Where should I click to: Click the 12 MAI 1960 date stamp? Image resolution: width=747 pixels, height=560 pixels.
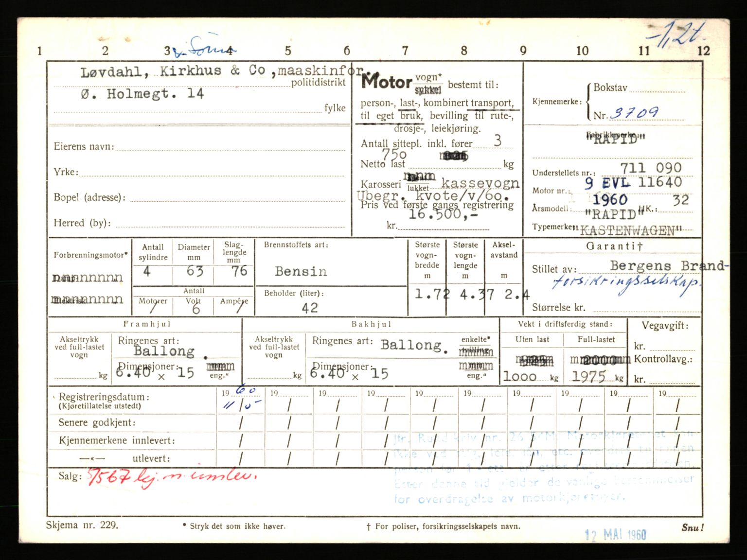click(x=615, y=535)
